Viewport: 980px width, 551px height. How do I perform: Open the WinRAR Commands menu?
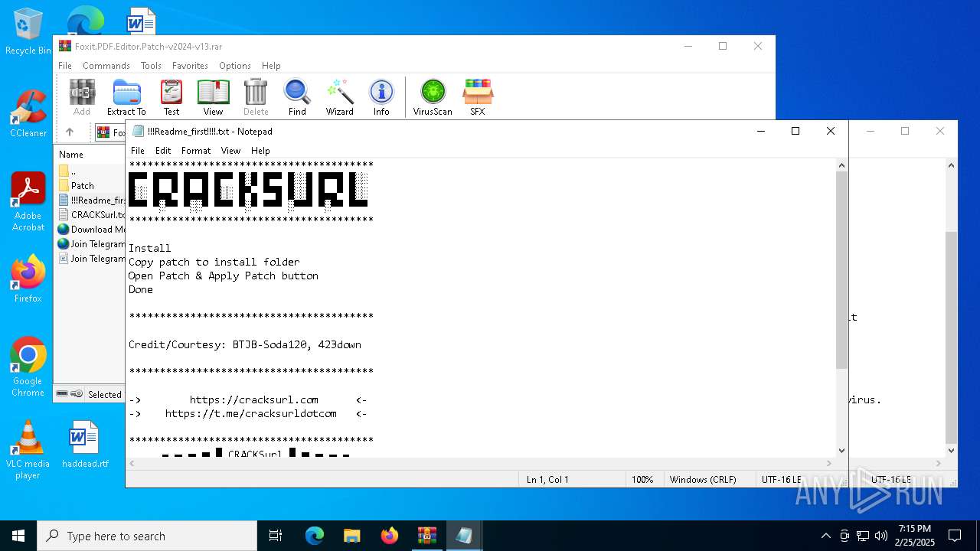[106, 66]
